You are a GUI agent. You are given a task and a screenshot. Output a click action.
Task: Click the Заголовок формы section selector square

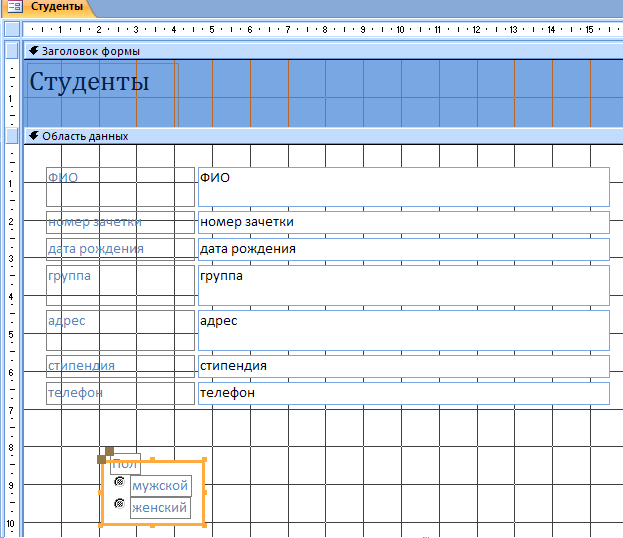[x=12, y=50]
